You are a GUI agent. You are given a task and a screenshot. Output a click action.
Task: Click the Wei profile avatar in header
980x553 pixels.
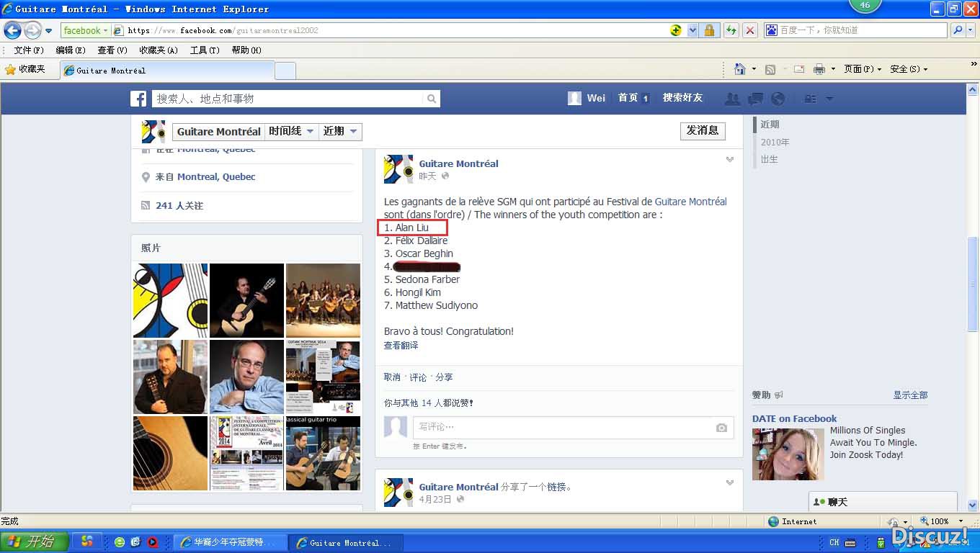(574, 98)
